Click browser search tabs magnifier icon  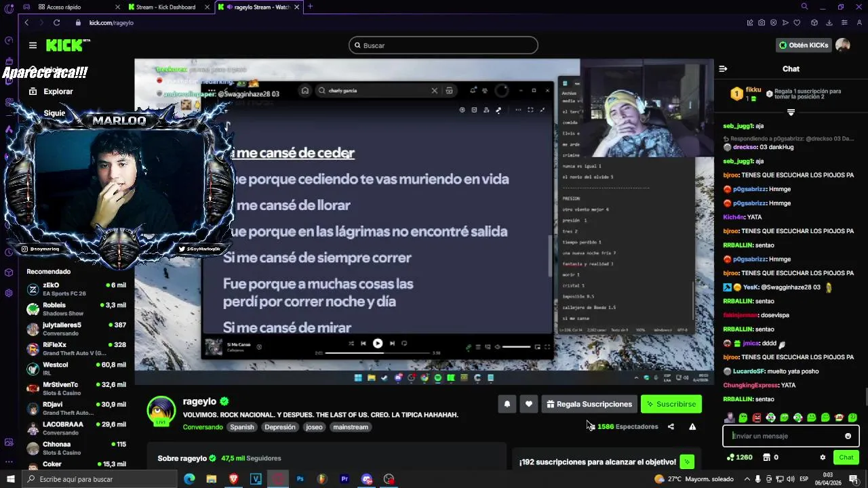pos(804,7)
